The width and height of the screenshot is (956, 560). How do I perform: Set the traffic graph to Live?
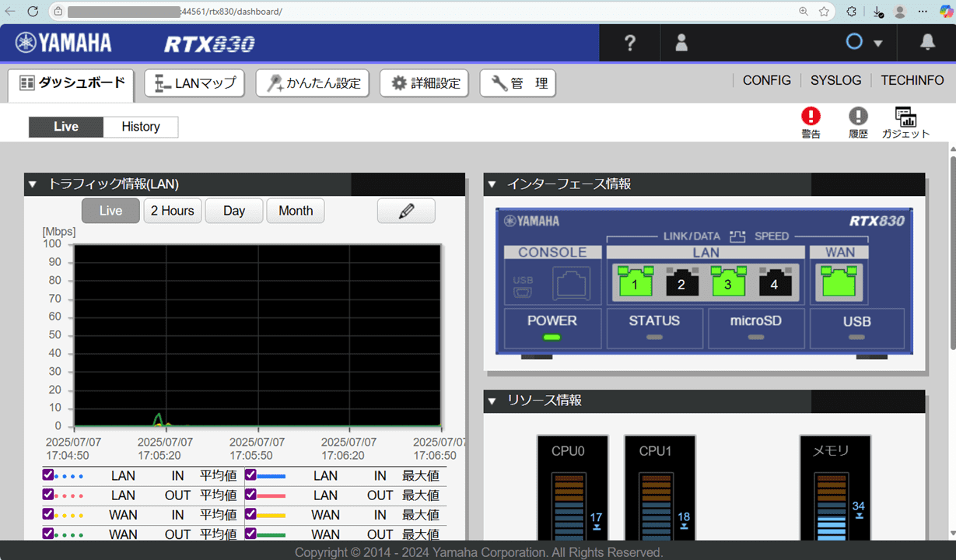[110, 211]
